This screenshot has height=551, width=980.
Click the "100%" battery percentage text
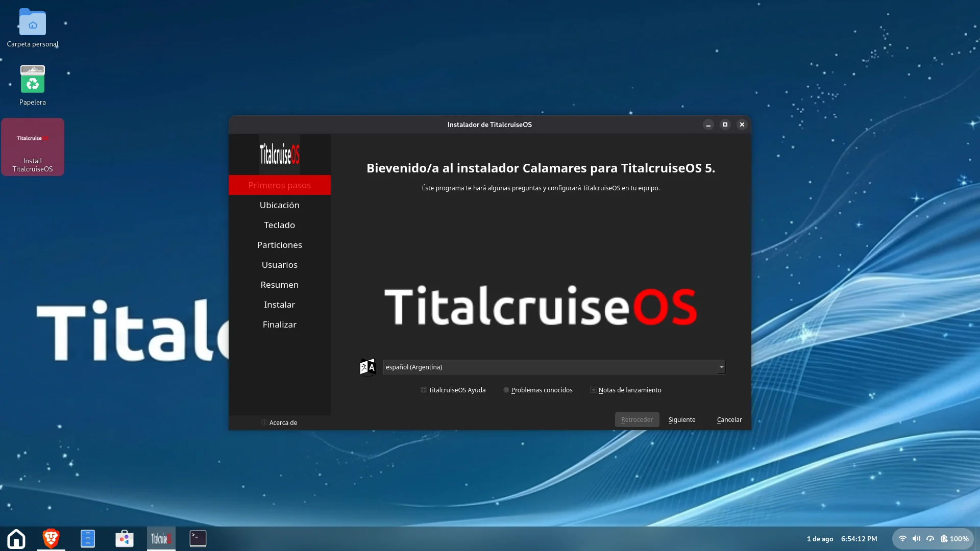(x=959, y=539)
